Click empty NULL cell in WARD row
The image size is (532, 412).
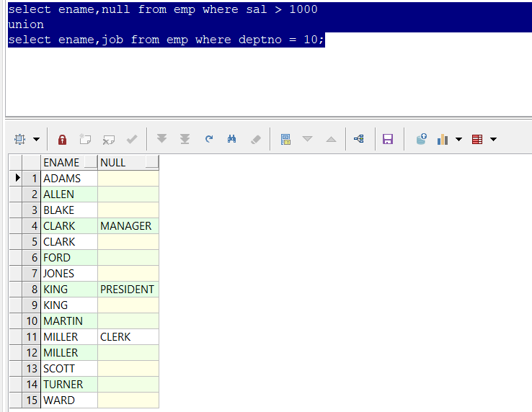(128, 400)
